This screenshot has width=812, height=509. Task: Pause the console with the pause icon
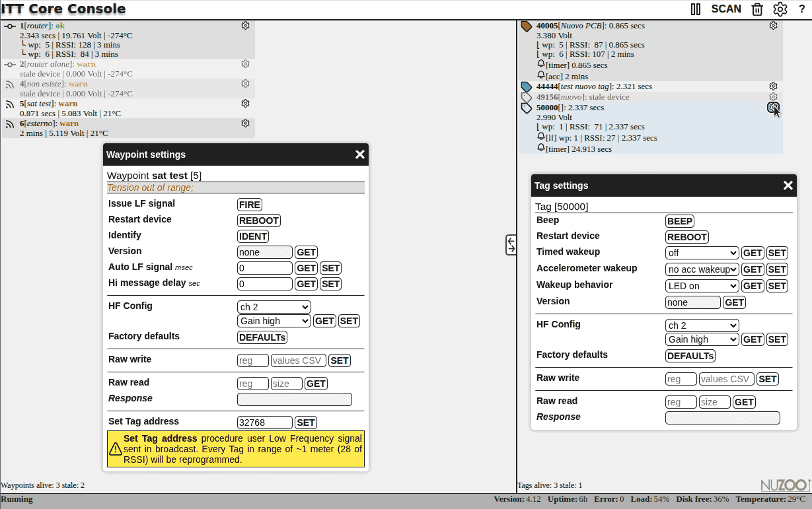696,9
